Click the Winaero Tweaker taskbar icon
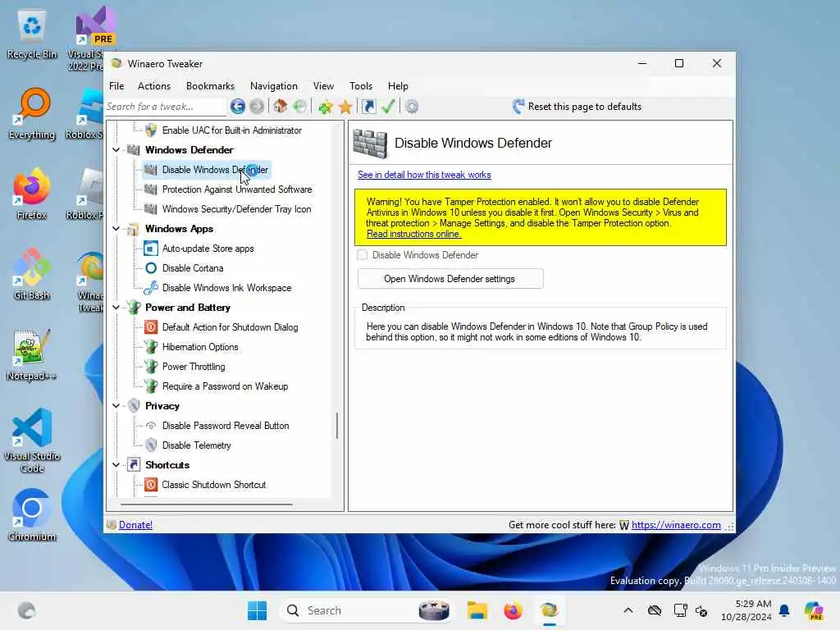Viewport: 840px width, 630px height. (x=550, y=610)
